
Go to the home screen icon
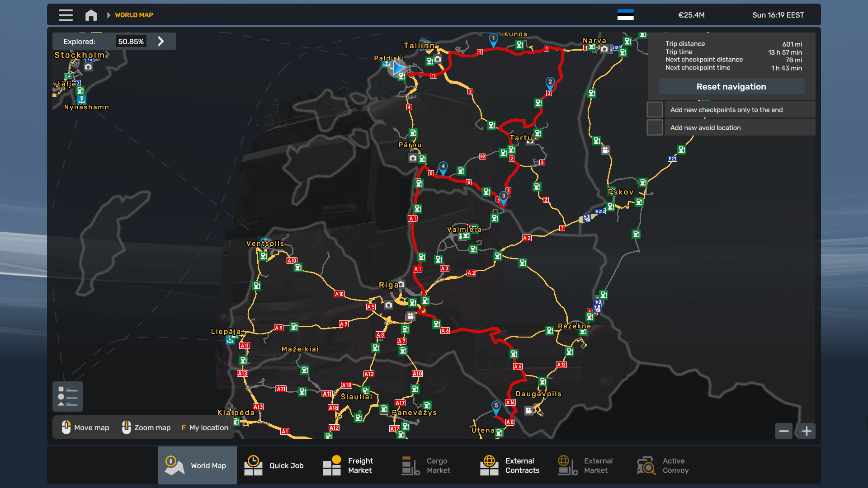[x=91, y=15]
